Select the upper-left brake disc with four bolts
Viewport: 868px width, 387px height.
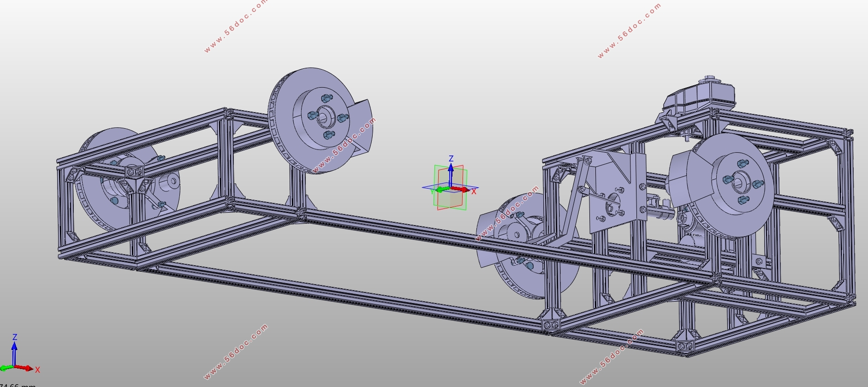click(313, 120)
